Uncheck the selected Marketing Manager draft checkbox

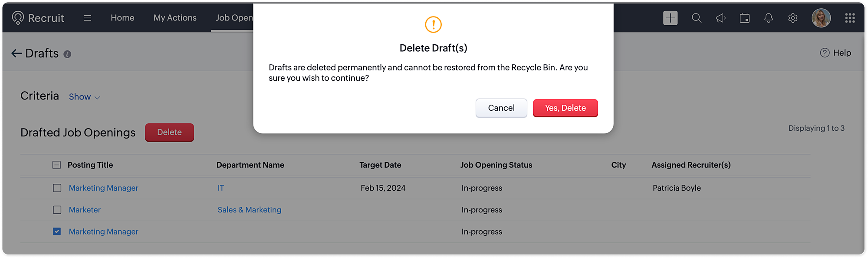coord(57,232)
